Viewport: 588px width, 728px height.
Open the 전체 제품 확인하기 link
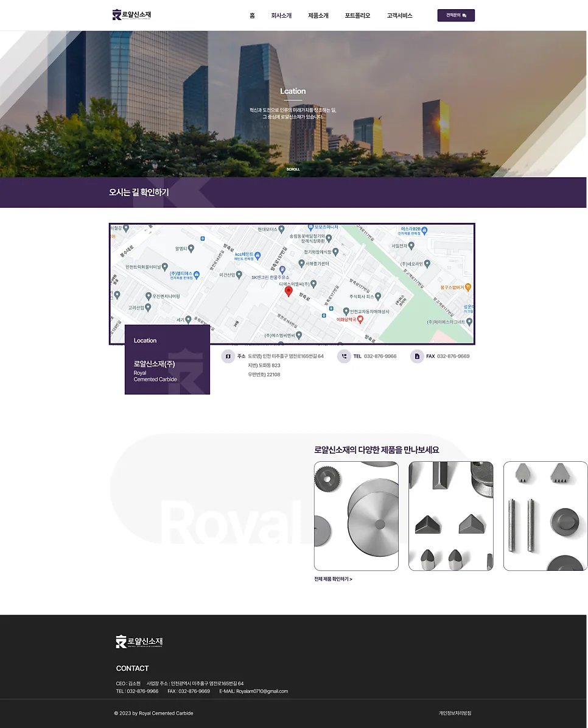pos(333,579)
